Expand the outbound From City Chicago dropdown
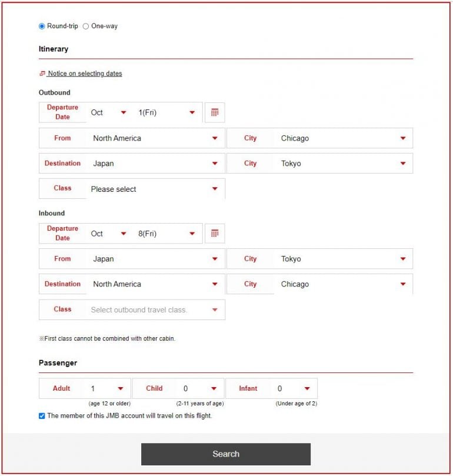Viewport: 453px width, 476px height. (343, 138)
